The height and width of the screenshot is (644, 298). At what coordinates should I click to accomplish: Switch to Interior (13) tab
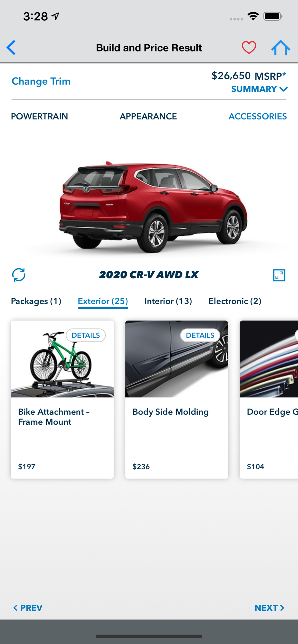[x=168, y=301]
